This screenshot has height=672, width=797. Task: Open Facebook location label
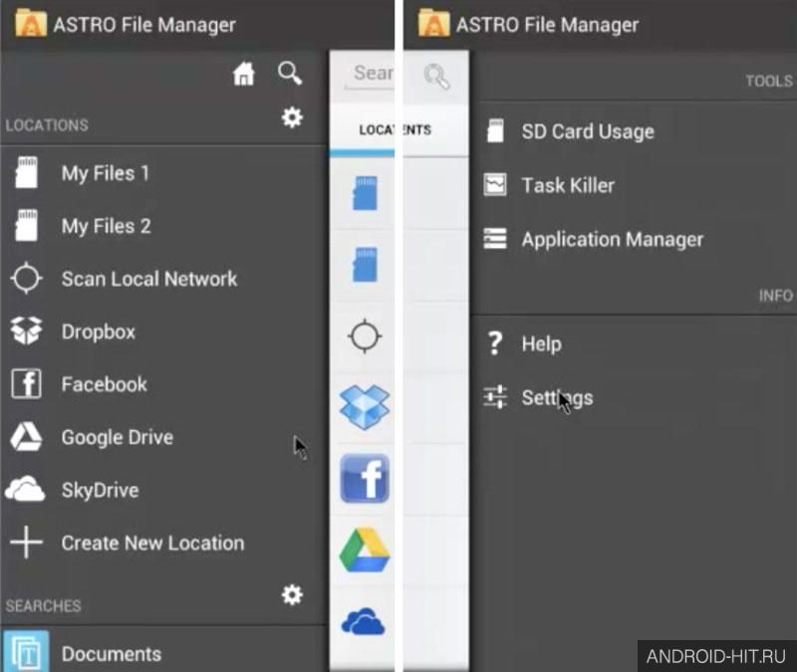[x=105, y=384]
